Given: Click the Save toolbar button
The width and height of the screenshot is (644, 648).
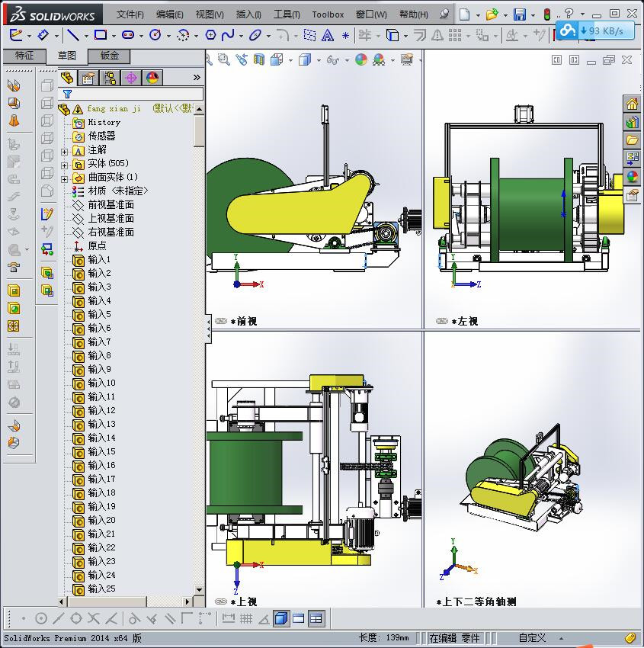Looking at the screenshot, I should tap(519, 14).
